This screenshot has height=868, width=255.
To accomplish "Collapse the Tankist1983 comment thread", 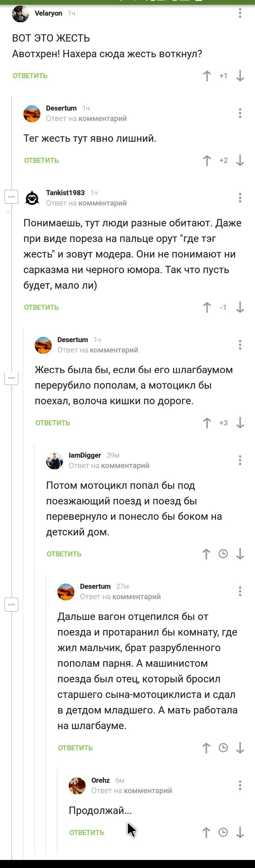I will click(x=11, y=196).
